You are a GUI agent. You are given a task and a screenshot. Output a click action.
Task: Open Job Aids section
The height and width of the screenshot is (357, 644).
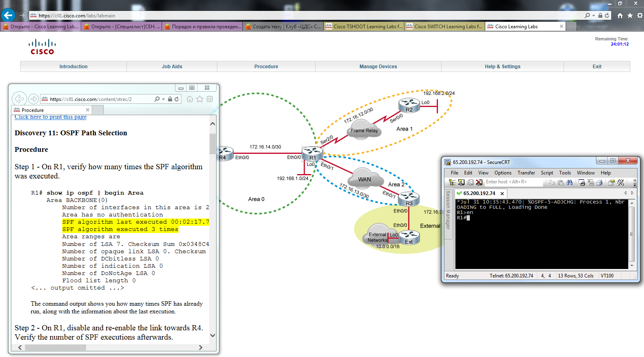tap(172, 67)
